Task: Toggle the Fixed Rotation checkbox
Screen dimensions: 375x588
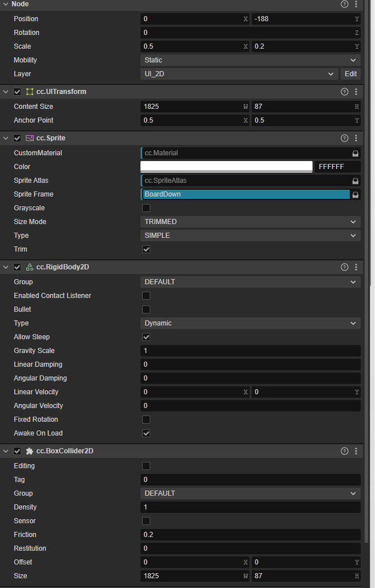Action: pos(146,420)
